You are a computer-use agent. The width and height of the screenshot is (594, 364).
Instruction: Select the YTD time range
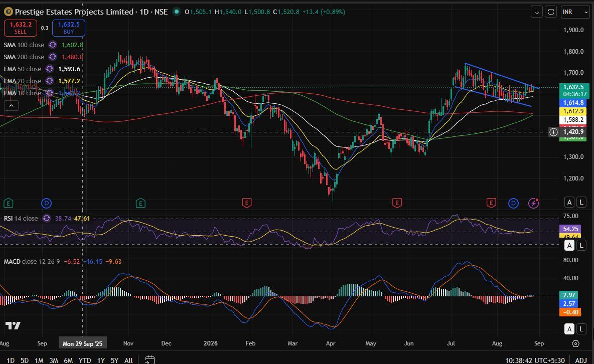click(x=84, y=360)
